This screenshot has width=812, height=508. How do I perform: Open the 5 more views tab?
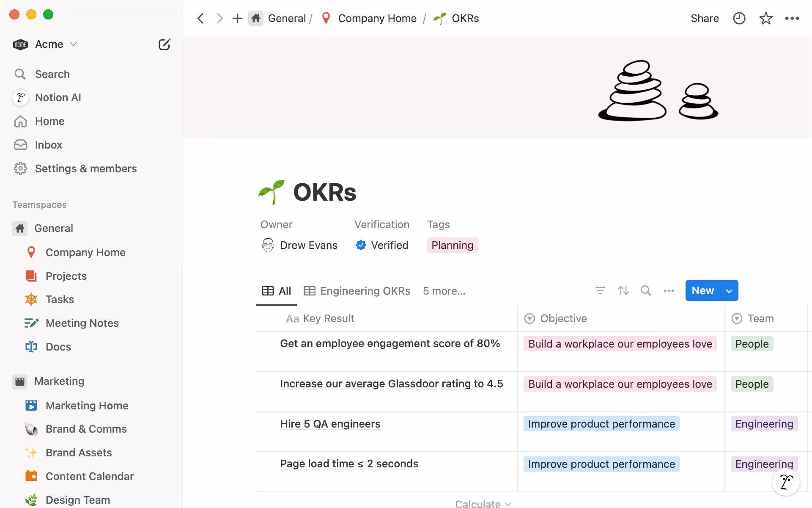click(x=443, y=291)
